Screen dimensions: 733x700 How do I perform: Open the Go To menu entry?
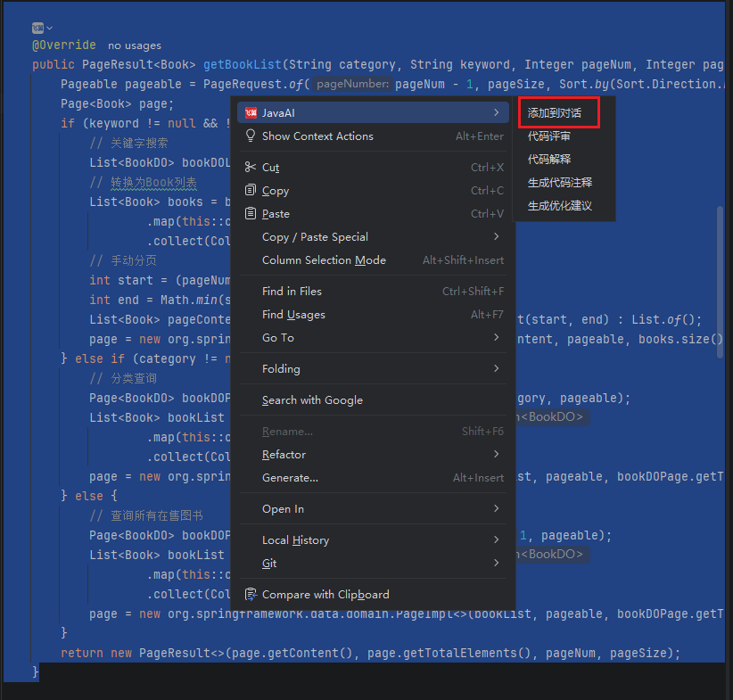click(373, 338)
